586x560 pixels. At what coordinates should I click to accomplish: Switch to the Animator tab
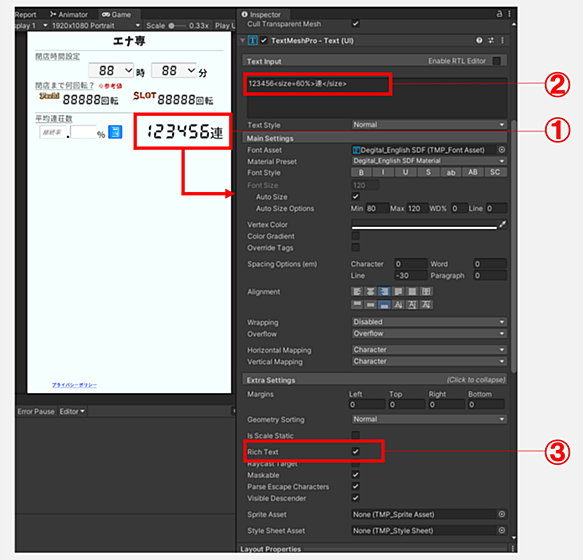[69, 15]
